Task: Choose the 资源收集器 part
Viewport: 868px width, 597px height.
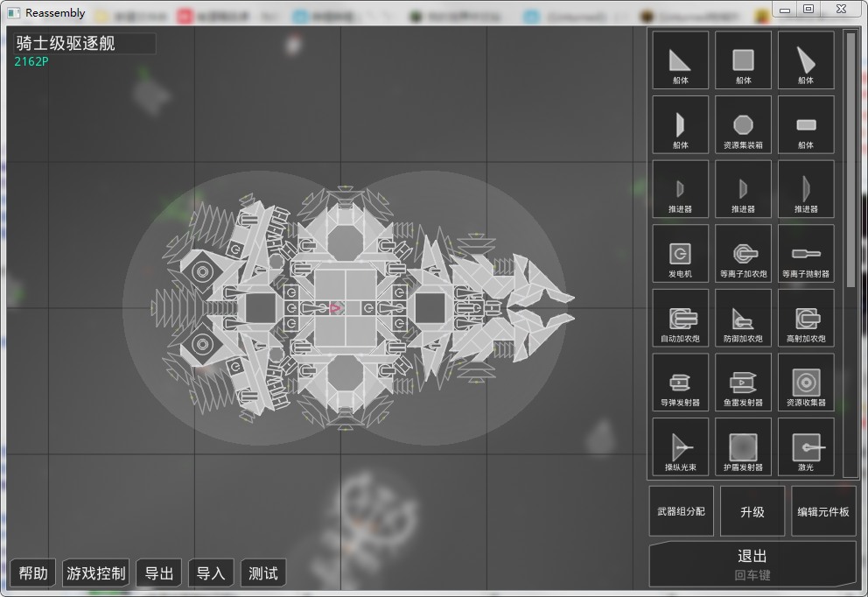Action: (x=805, y=383)
